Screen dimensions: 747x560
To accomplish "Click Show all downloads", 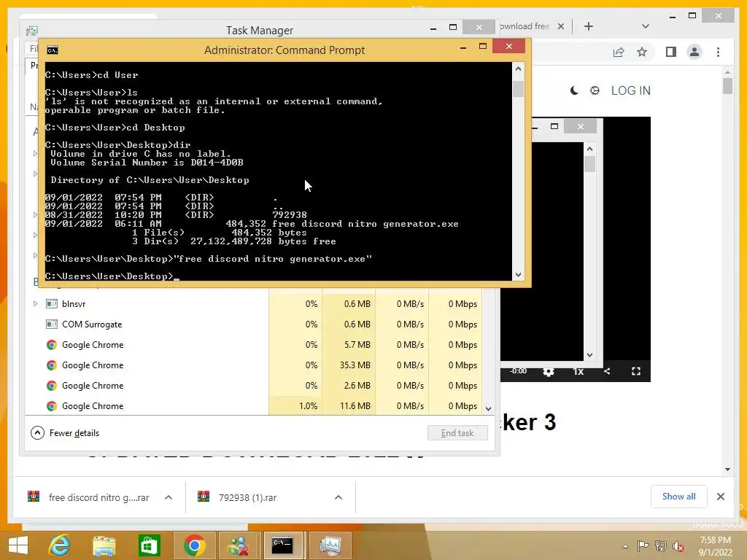I will click(x=679, y=497).
